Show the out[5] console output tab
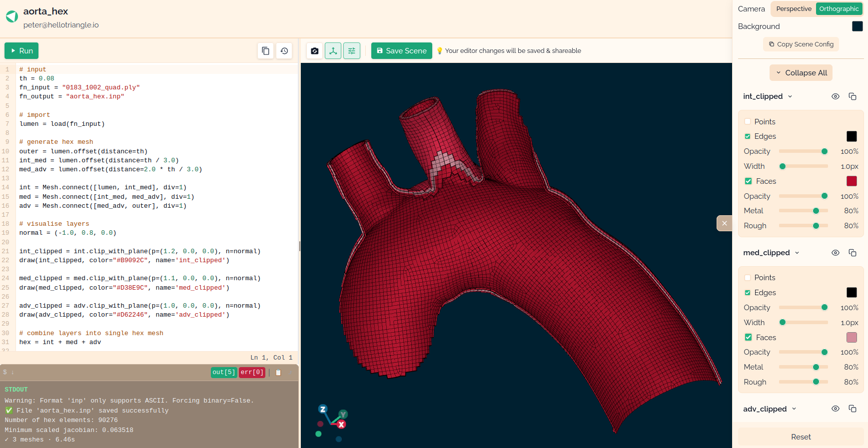868x448 pixels. coord(223,373)
